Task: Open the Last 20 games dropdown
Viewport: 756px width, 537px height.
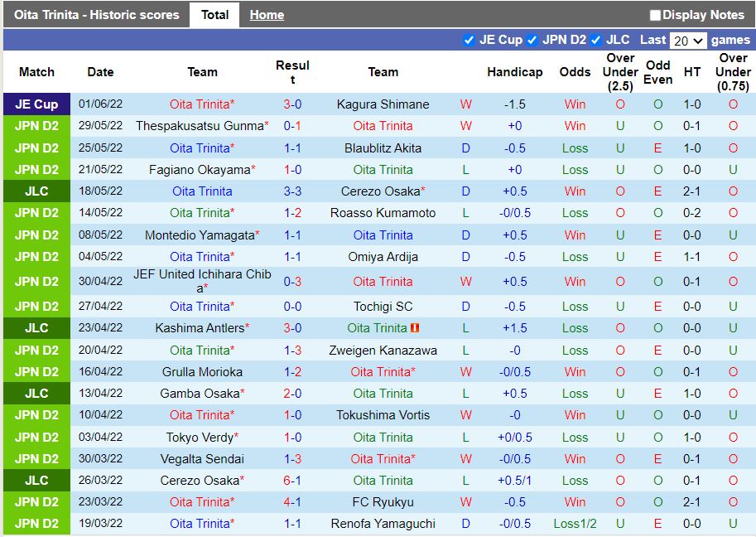Action: pyautogui.click(x=688, y=41)
